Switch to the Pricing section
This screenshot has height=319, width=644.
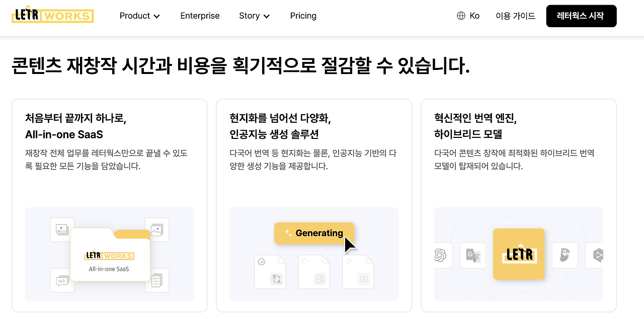(303, 16)
